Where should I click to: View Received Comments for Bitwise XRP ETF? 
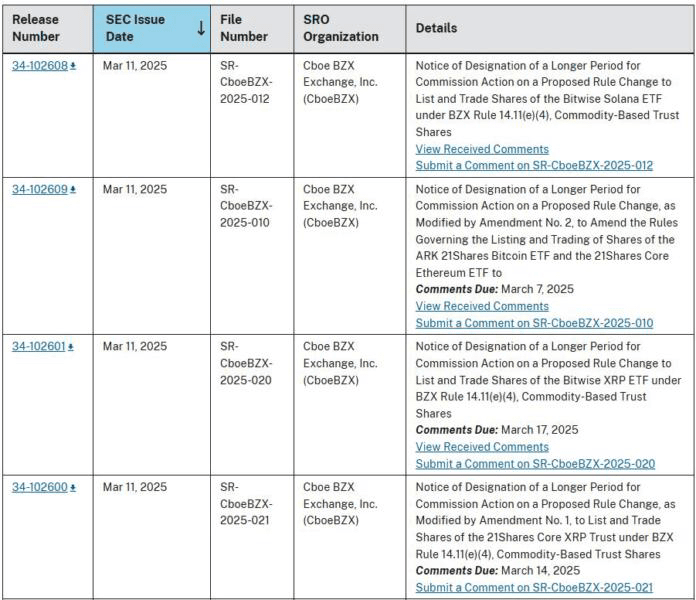tap(482, 447)
